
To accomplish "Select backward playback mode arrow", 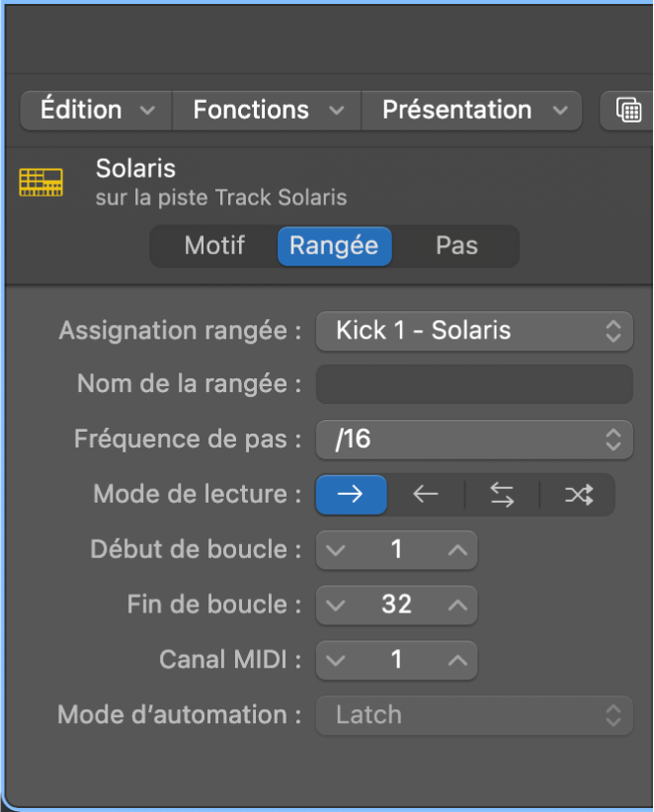I will click(426, 495).
